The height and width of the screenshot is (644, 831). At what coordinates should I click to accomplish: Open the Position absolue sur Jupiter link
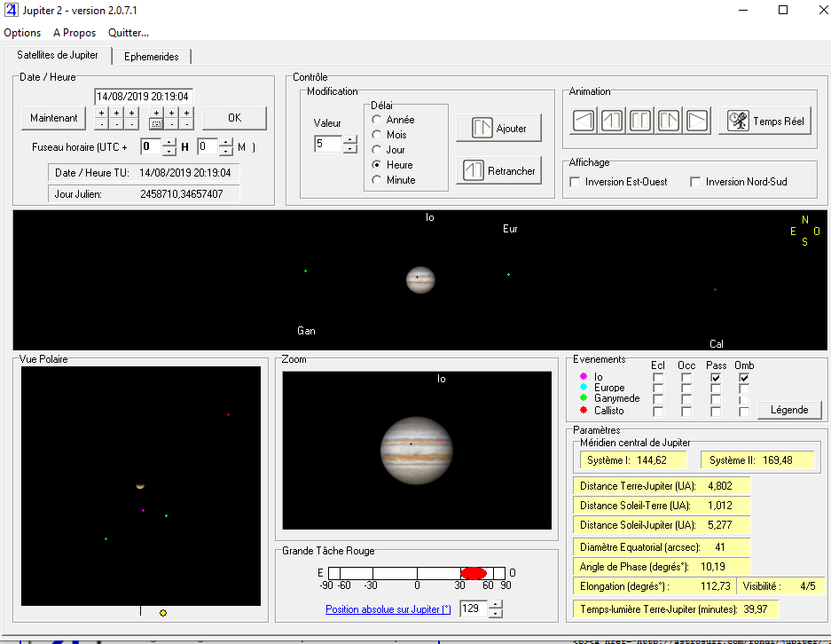388,609
